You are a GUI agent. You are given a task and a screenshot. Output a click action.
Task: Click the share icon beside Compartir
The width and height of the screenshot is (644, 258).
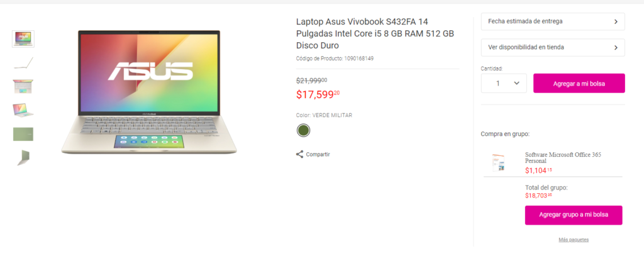click(x=300, y=154)
